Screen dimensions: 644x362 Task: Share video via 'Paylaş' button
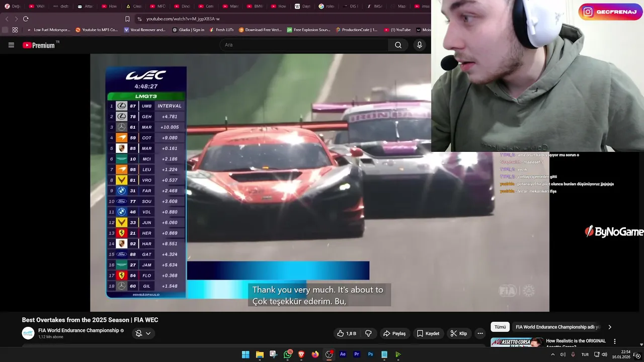click(x=394, y=333)
